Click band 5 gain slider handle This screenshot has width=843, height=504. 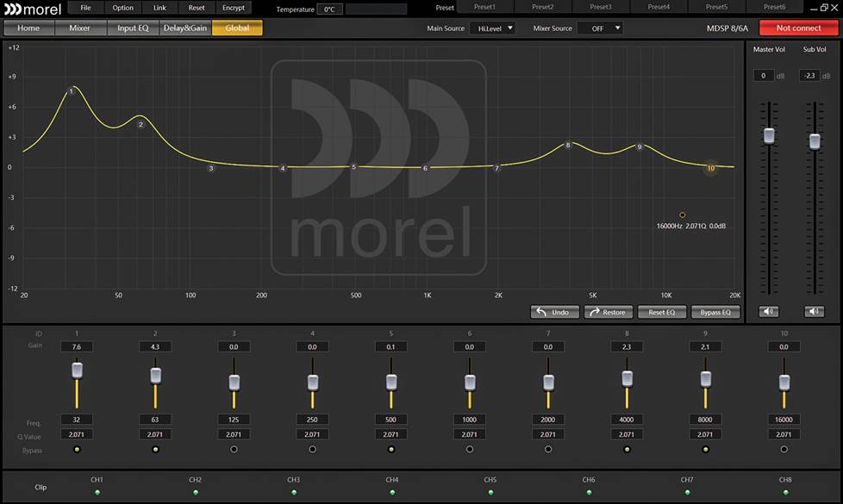point(391,382)
